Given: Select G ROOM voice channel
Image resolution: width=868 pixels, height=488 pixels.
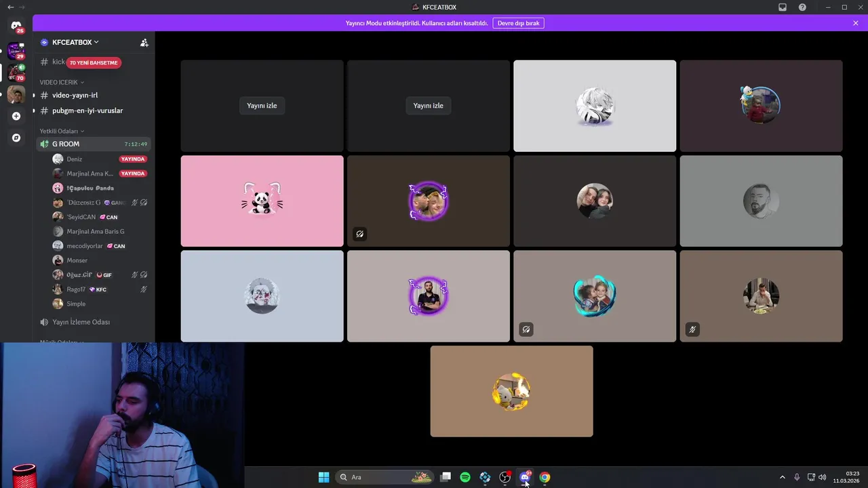Looking at the screenshot, I should coord(94,144).
